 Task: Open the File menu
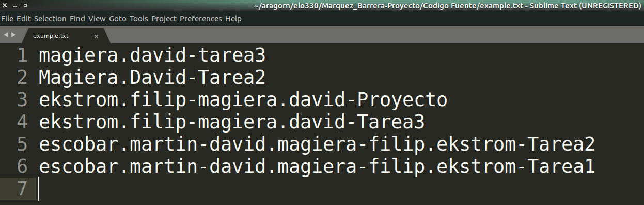tap(8, 19)
